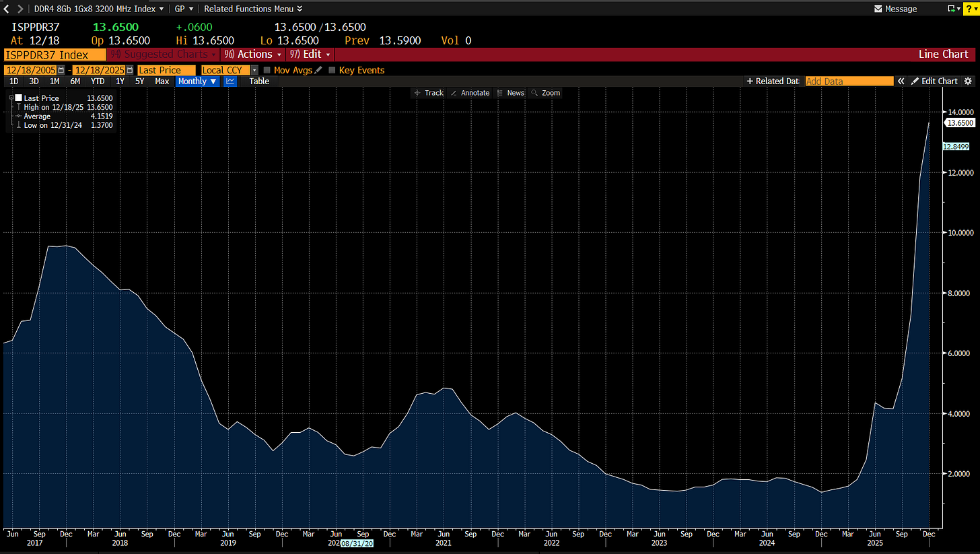
Task: Enable the Mov Avgs checkbox
Action: pos(267,70)
